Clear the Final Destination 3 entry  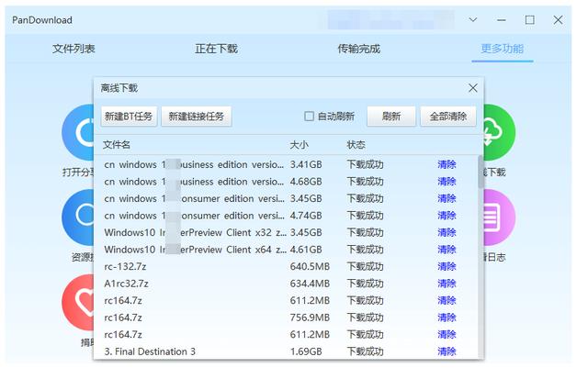447,351
